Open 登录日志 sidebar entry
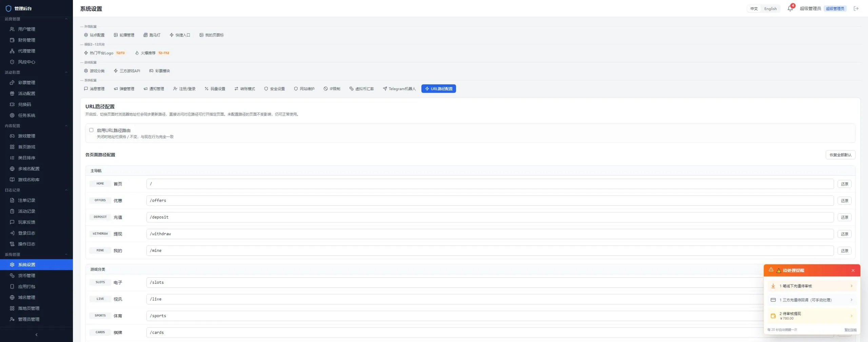 (36, 233)
